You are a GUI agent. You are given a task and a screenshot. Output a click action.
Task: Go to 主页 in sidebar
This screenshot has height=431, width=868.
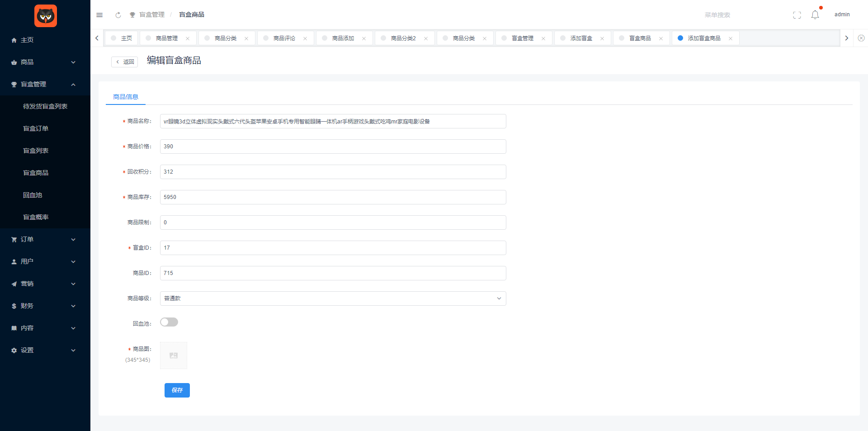[x=45, y=40]
